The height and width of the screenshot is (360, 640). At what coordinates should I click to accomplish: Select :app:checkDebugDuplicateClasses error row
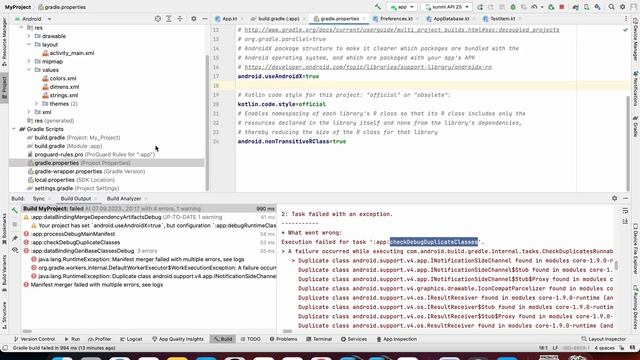click(x=149, y=242)
